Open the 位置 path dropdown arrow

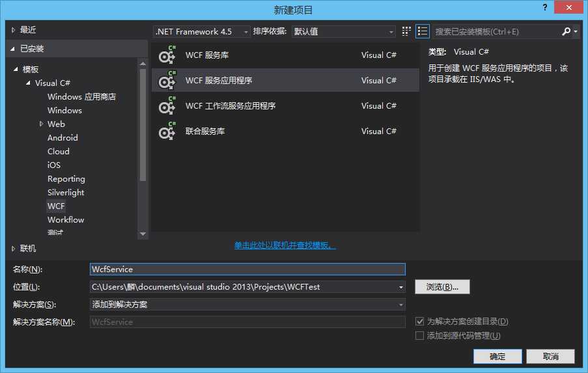[x=401, y=287]
